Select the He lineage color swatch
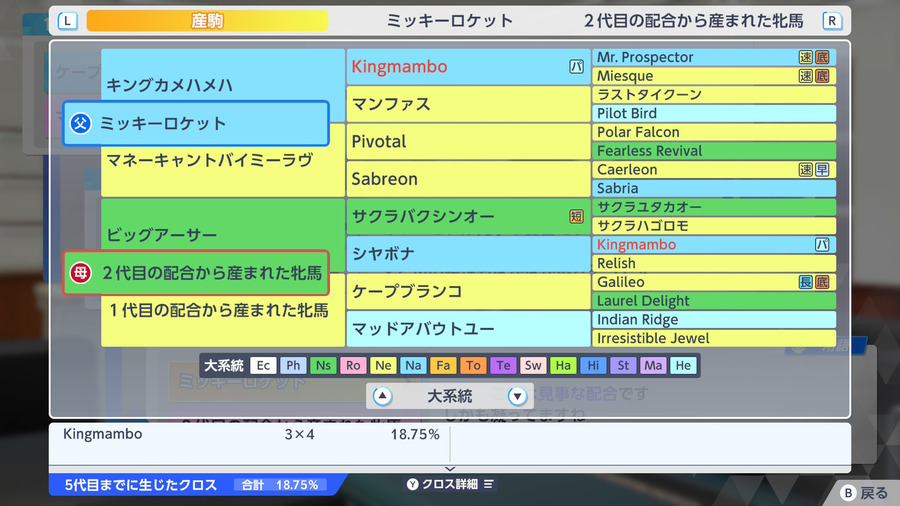 [x=683, y=365]
